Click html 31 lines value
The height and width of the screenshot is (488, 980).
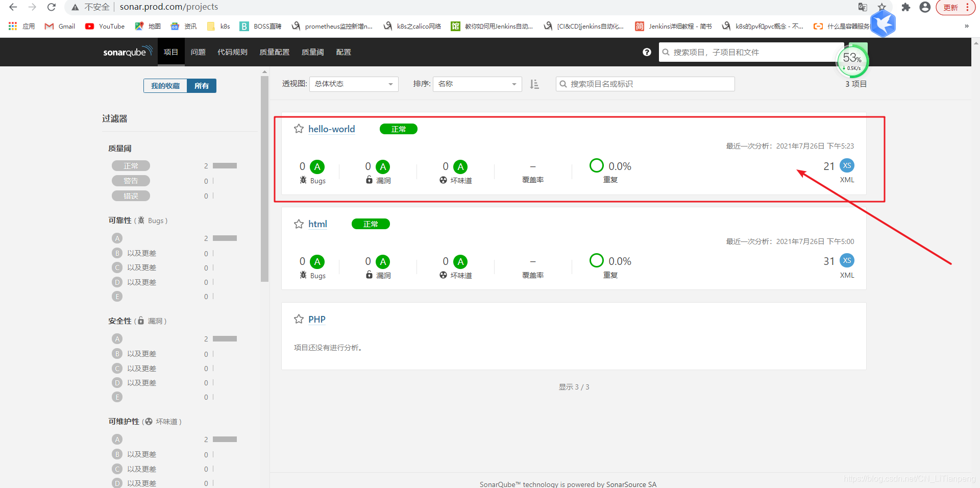click(829, 261)
